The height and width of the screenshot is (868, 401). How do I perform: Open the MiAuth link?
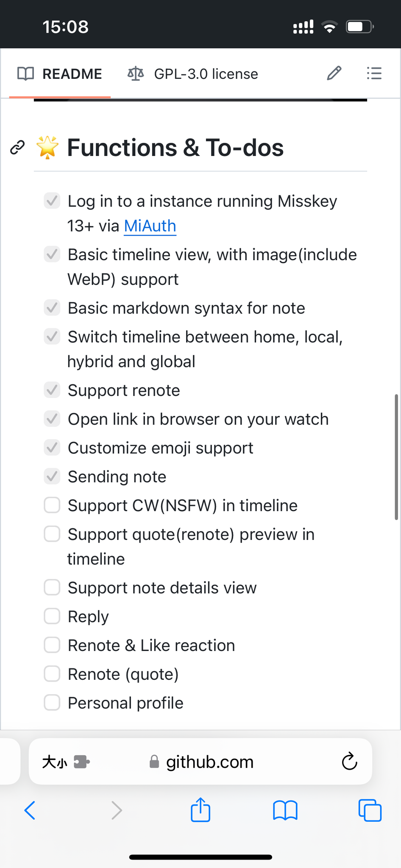pos(150,226)
